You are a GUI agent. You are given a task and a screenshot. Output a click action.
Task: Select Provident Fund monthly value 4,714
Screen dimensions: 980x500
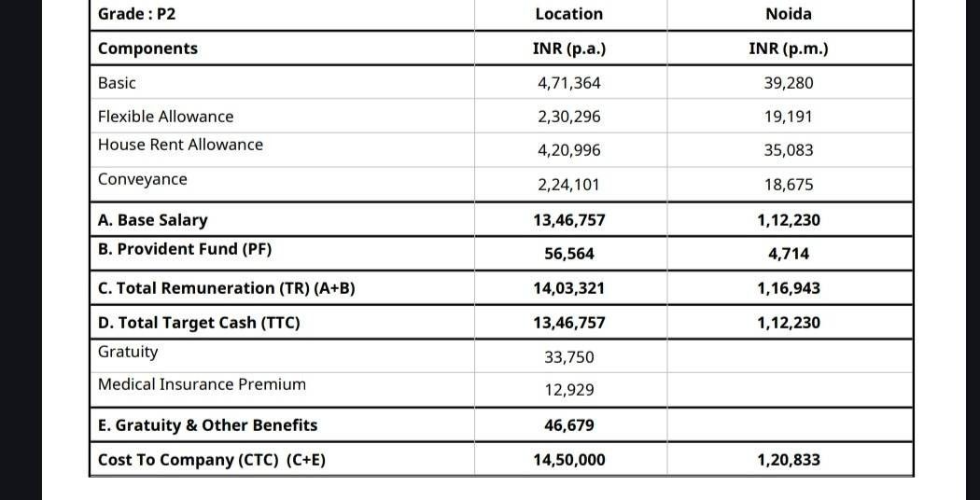(789, 254)
